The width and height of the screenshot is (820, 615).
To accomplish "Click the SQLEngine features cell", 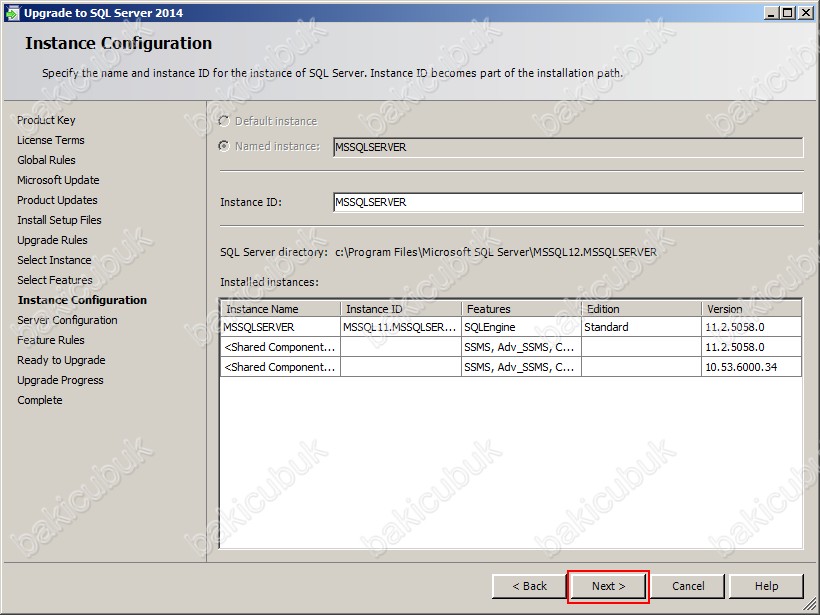I will coord(521,327).
